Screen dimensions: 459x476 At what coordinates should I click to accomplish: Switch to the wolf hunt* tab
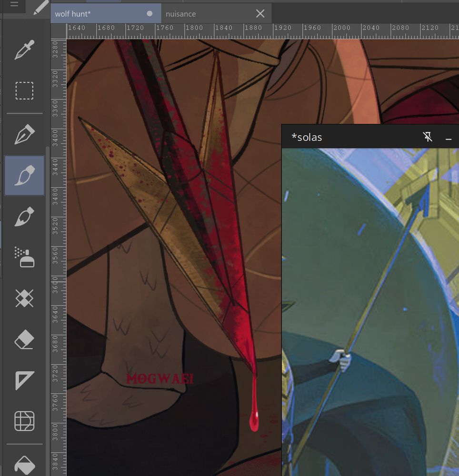click(106, 14)
